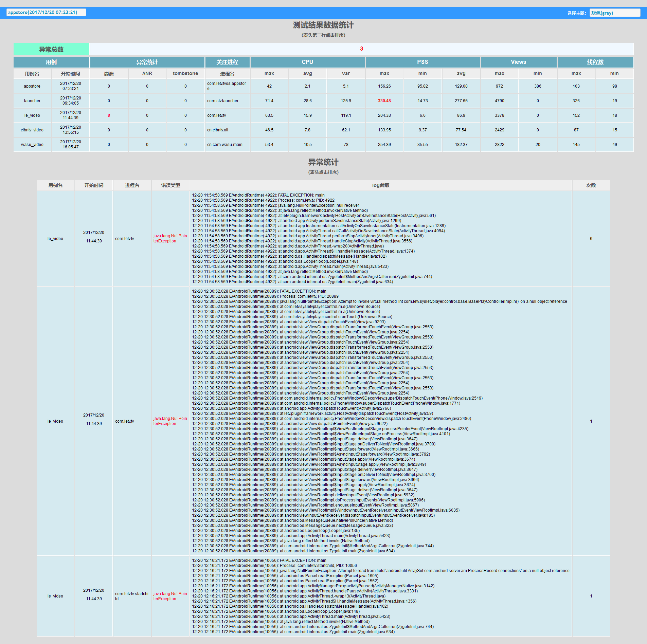The width and height of the screenshot is (647, 644).
Task: Click the red crash count 8
Action: coord(109,115)
